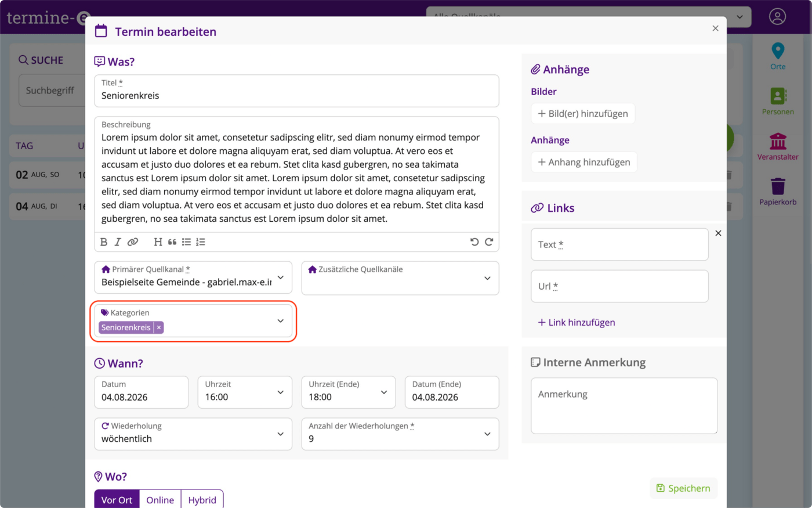
Task: Apply heading style with the H icon
Action: pyautogui.click(x=158, y=242)
